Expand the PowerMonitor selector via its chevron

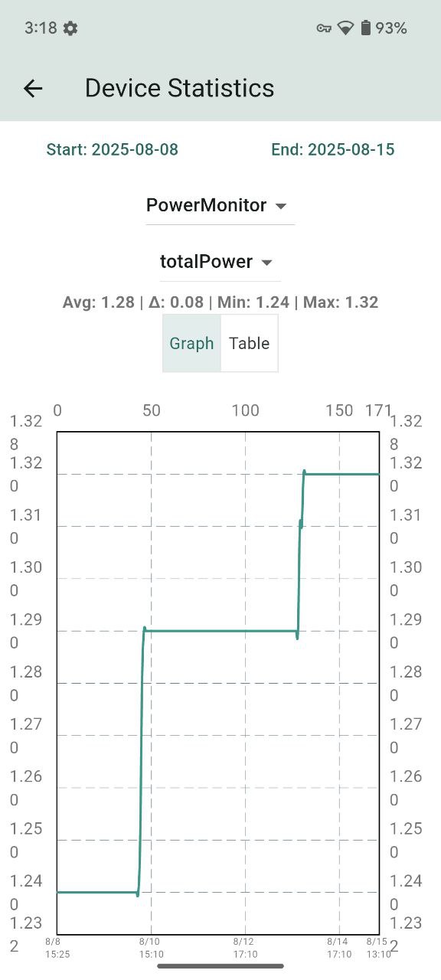click(x=281, y=206)
